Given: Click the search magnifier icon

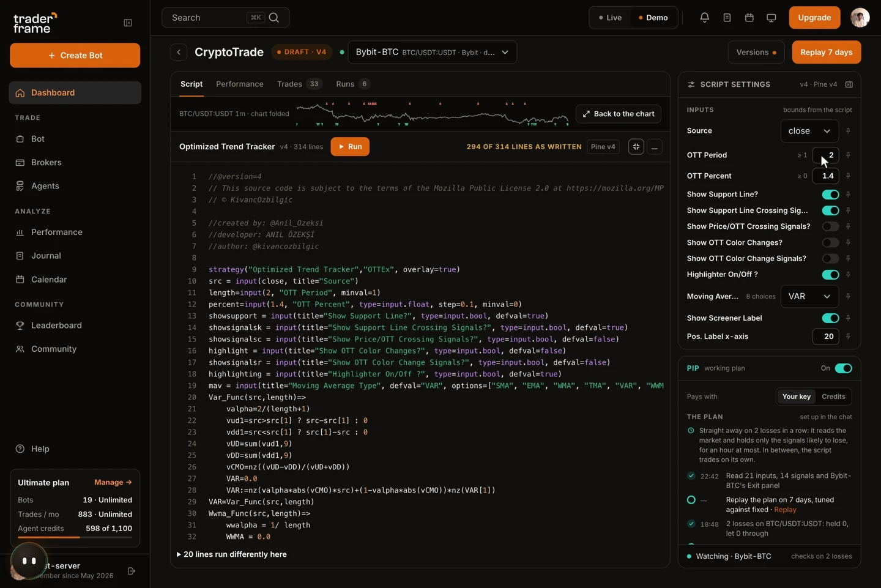Looking at the screenshot, I should [274, 18].
